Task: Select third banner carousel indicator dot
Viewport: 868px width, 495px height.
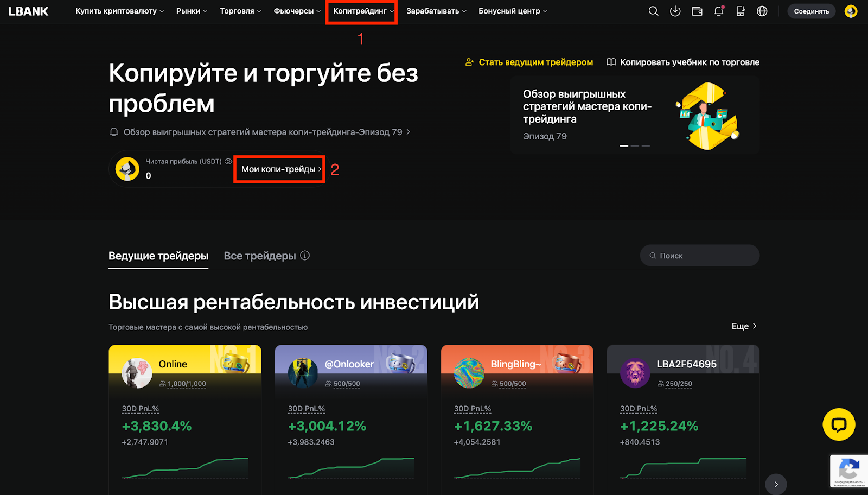Action: [646, 145]
